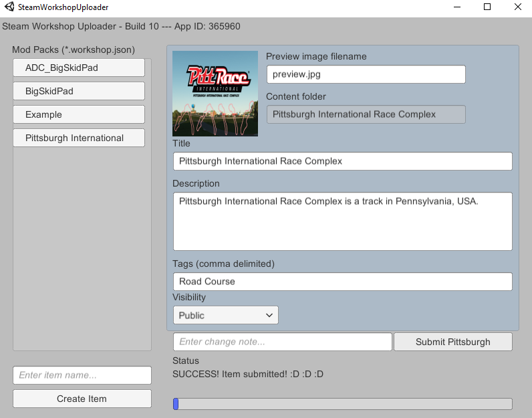Click the Pitt Race preview thumbnail
This screenshot has width=532, height=418.
[215, 94]
